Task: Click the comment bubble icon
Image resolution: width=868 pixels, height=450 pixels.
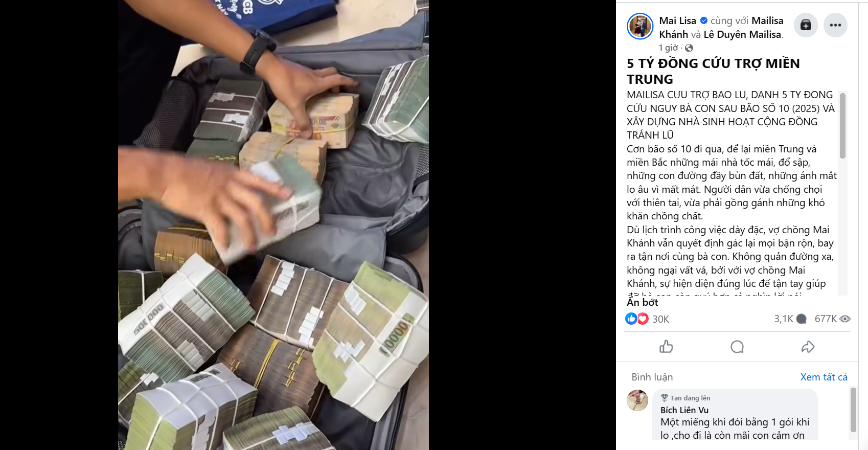Action: [737, 347]
